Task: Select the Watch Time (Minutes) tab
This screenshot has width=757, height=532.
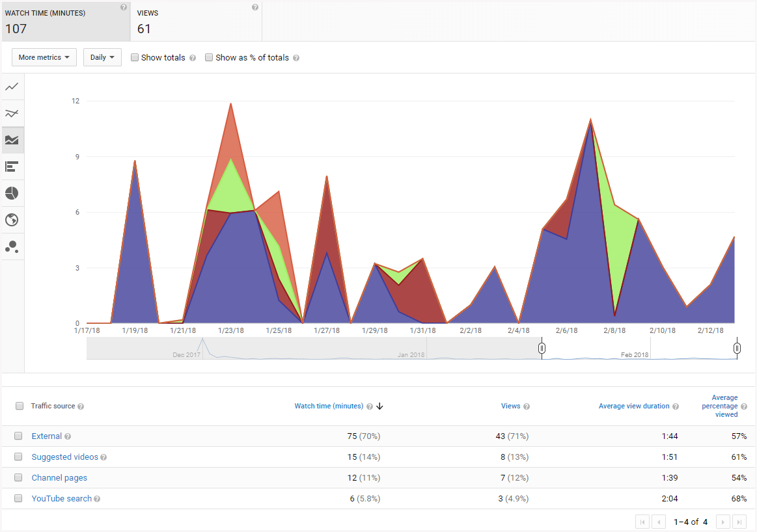Action: (x=65, y=21)
